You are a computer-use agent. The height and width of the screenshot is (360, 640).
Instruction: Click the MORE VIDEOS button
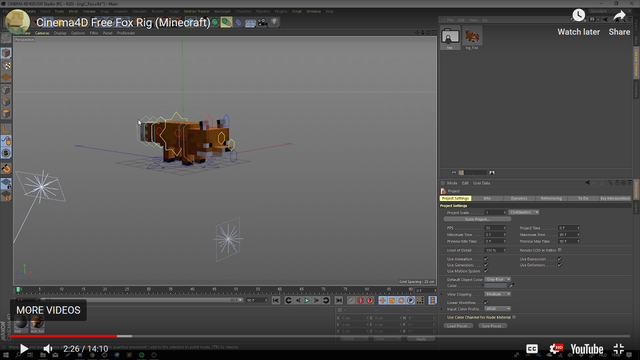(x=48, y=310)
